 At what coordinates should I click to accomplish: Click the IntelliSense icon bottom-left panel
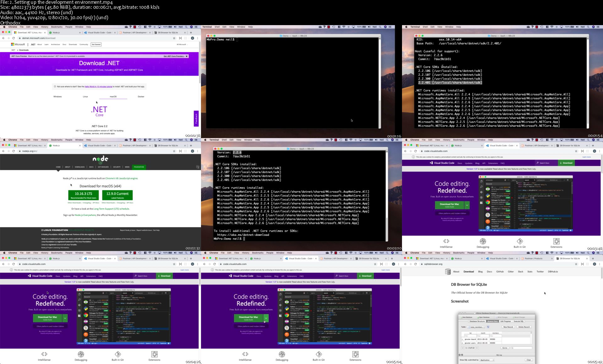click(x=43, y=354)
